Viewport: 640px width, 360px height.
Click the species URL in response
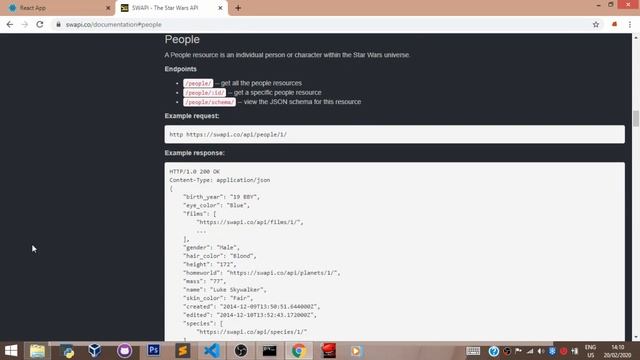251,332
